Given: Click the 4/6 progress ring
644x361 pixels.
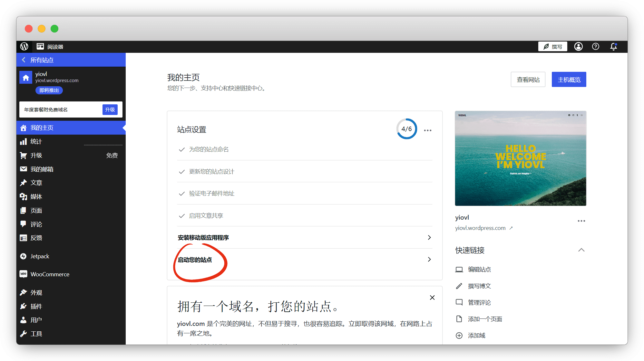Looking at the screenshot, I should [406, 129].
